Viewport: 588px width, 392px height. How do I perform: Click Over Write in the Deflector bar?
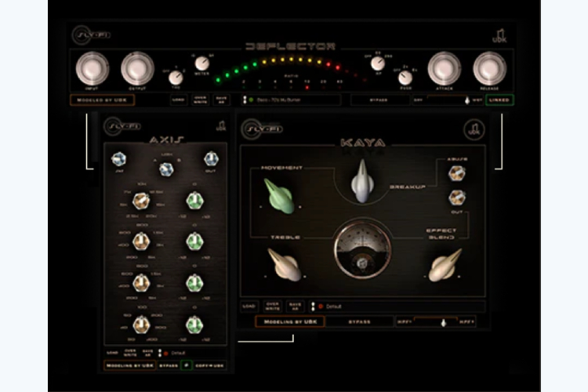pos(200,100)
